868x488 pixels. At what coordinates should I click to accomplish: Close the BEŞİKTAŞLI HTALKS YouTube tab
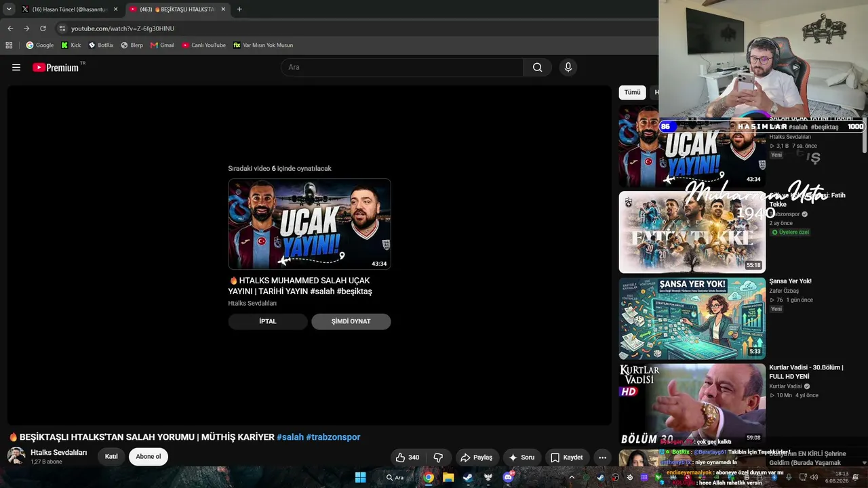click(223, 9)
